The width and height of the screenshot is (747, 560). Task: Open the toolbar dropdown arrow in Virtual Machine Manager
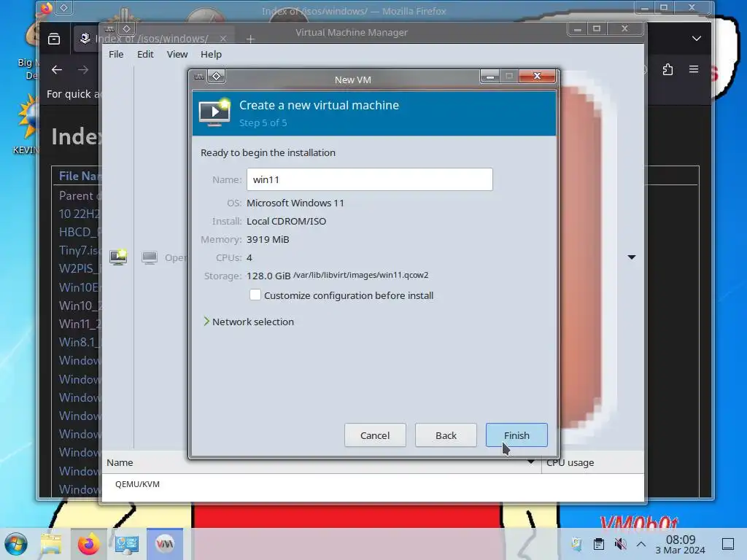[632, 257]
